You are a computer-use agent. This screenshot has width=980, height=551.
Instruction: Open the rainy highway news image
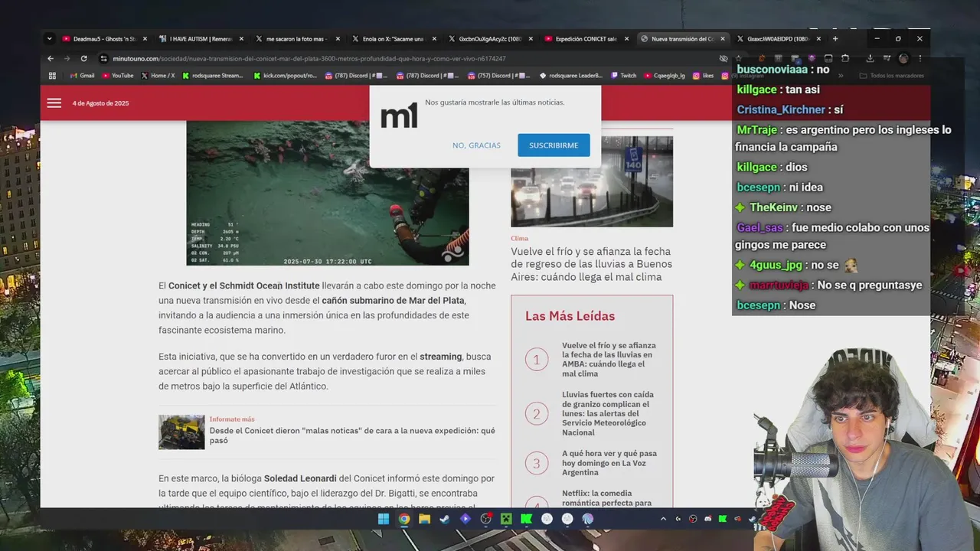[592, 181]
